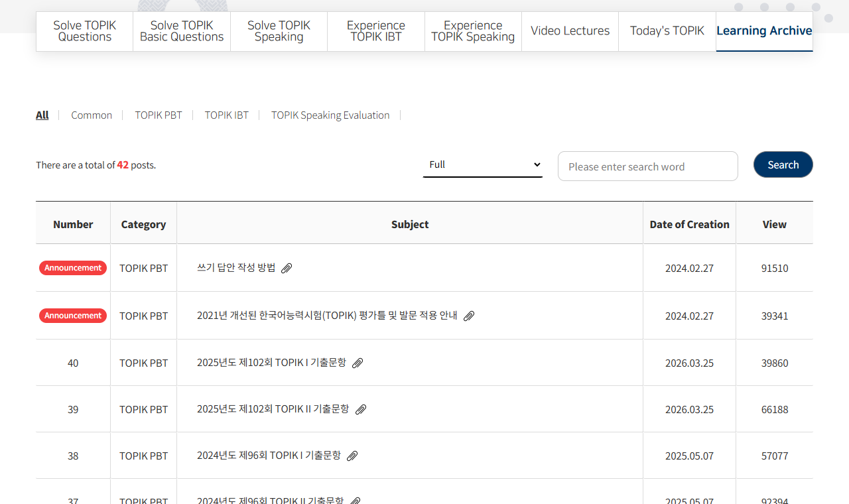
Task: Click attachment icon for 제96회 TOPIK I 기출문항
Action: click(x=352, y=456)
